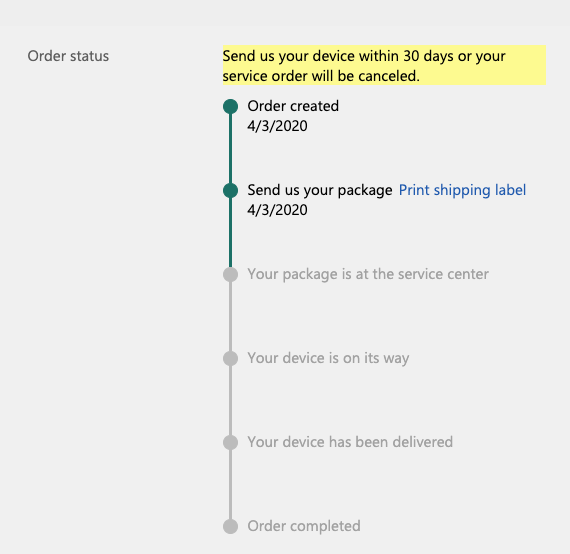This screenshot has width=570, height=554.
Task: Click the Order status heading
Action: pos(68,56)
